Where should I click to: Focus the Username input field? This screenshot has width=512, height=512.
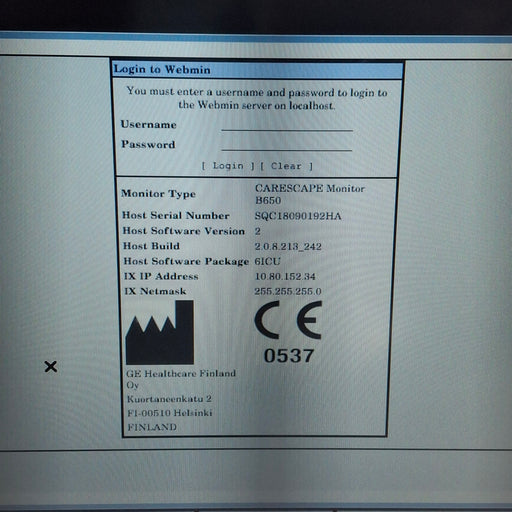287,125
